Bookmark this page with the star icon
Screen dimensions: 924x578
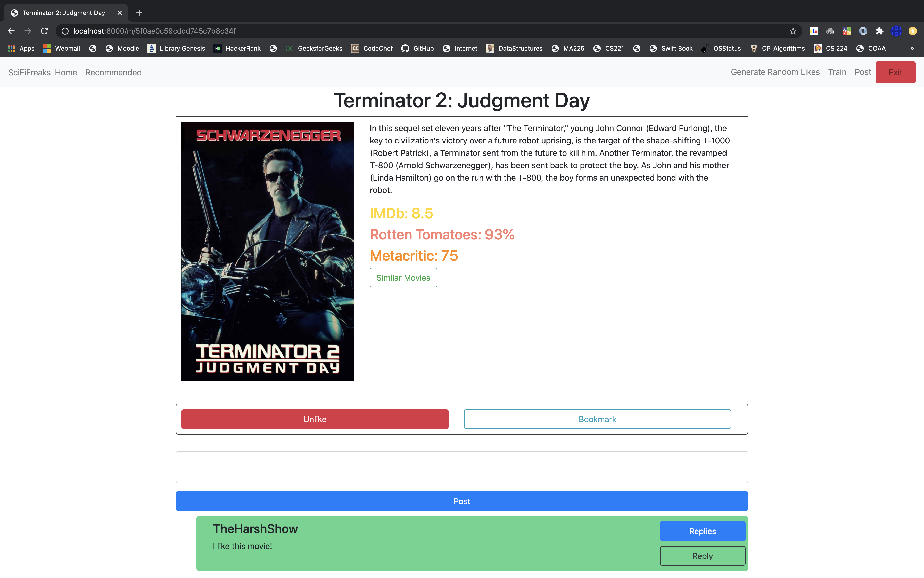click(x=793, y=31)
